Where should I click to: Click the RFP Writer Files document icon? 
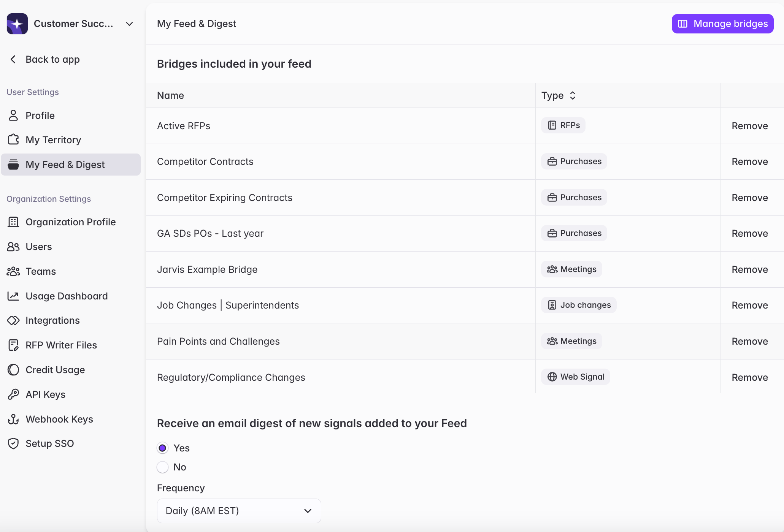tap(13, 345)
